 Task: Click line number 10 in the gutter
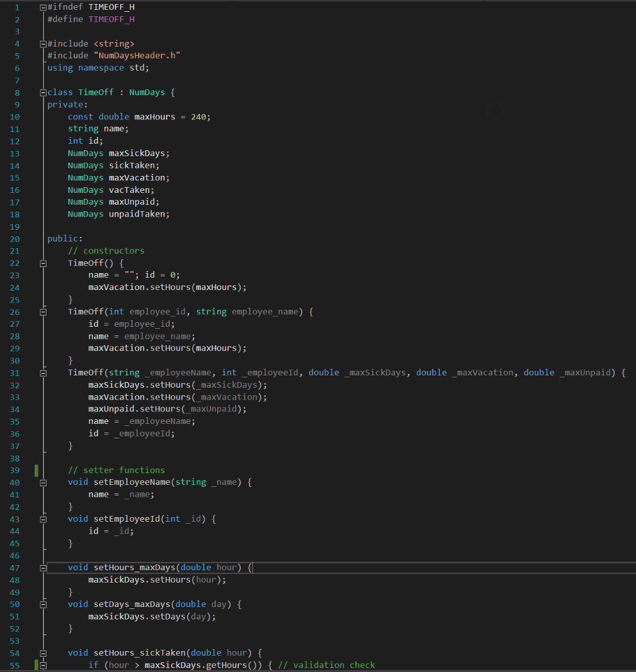[x=14, y=117]
